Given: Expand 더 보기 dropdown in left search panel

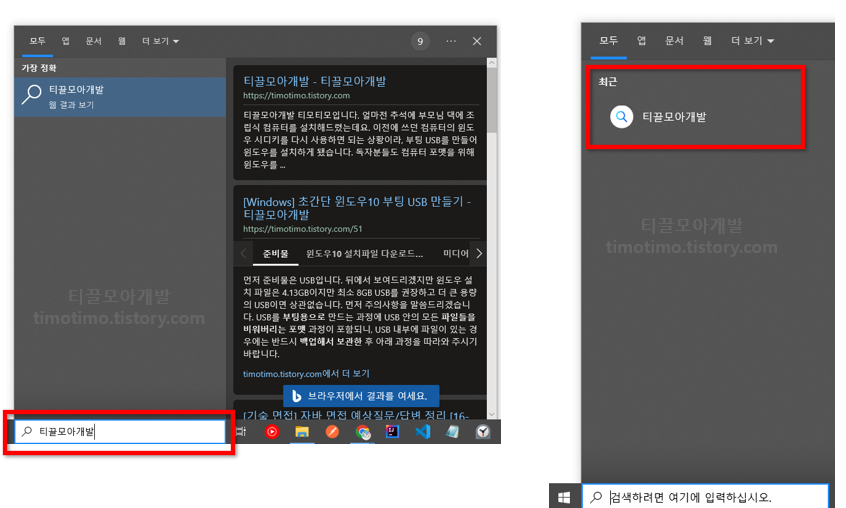Looking at the screenshot, I should [160, 41].
